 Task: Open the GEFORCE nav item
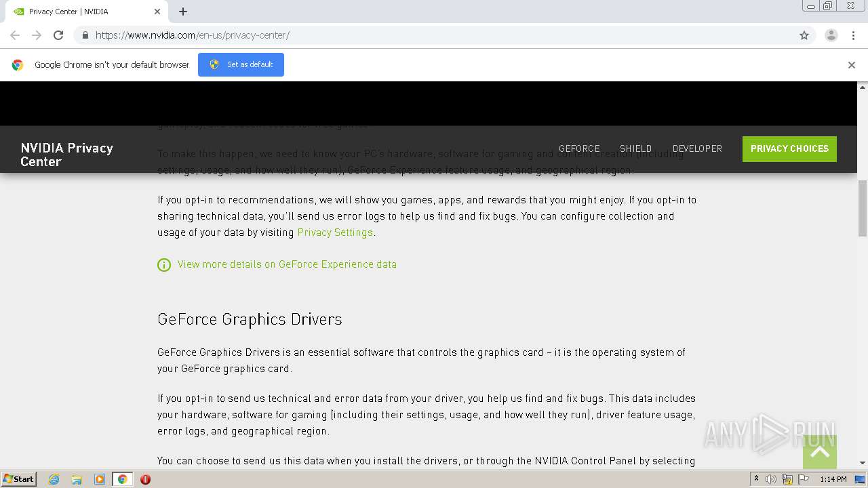click(579, 148)
